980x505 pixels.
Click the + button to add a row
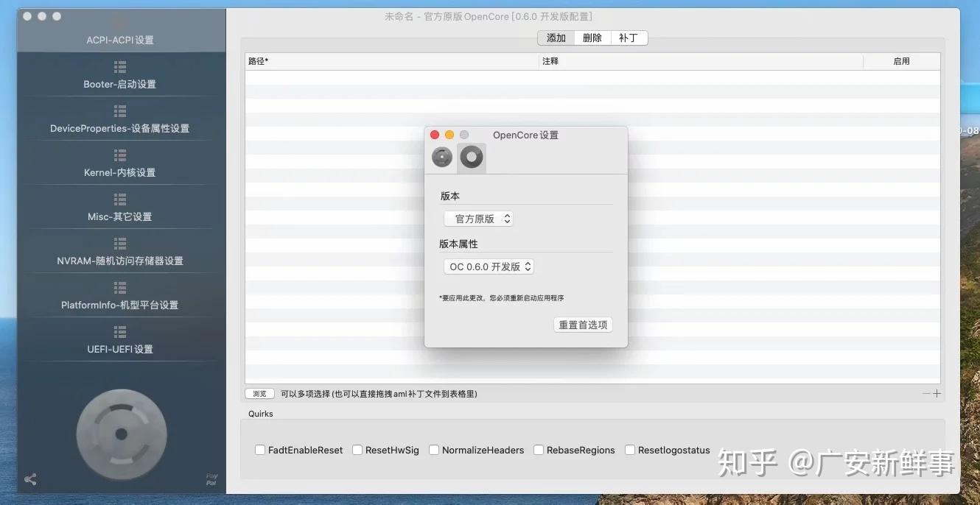[x=937, y=393]
